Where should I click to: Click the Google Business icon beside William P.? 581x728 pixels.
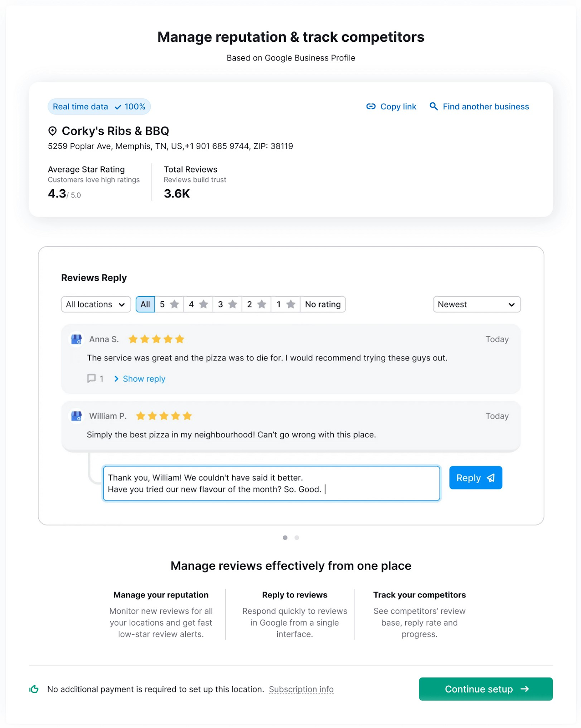click(76, 416)
